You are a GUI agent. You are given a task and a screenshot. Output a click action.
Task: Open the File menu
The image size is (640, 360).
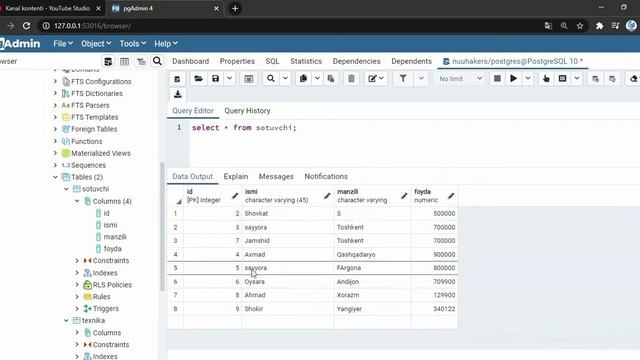63,44
